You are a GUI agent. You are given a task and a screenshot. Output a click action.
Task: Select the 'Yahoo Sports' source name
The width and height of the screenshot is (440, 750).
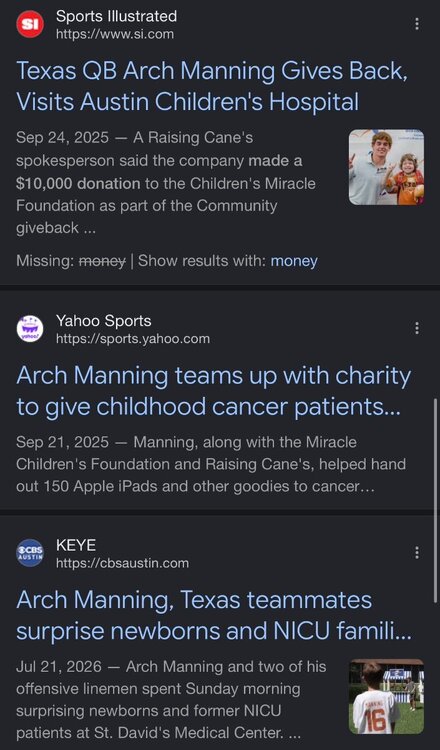coord(104,321)
